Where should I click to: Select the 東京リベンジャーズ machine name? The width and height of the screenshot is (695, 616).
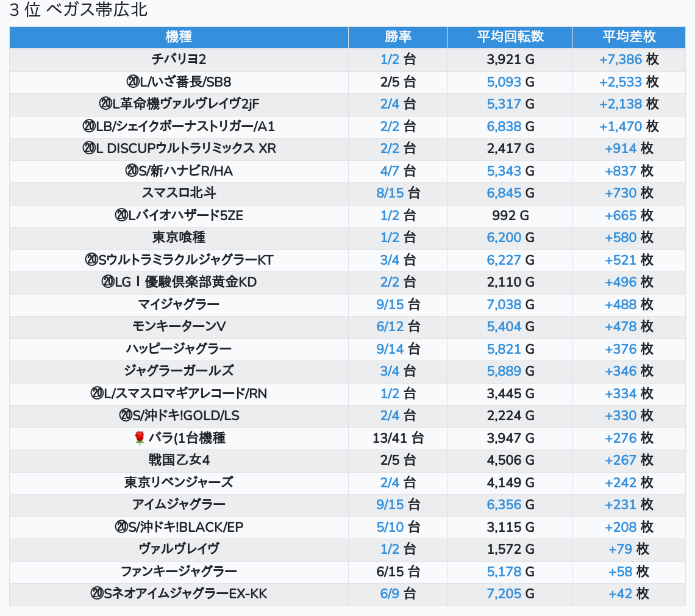click(179, 482)
